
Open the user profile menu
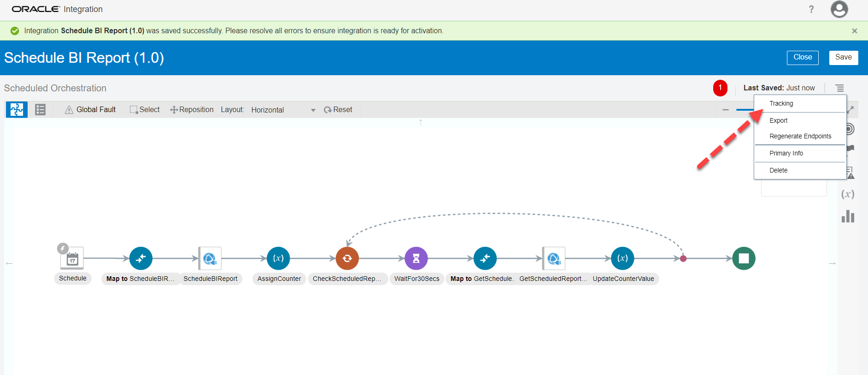click(x=839, y=9)
